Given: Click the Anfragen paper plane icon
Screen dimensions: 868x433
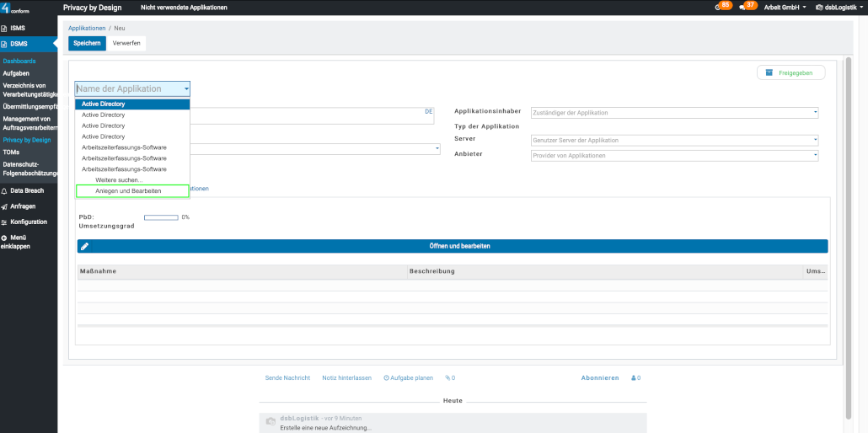Looking at the screenshot, I should tap(5, 206).
